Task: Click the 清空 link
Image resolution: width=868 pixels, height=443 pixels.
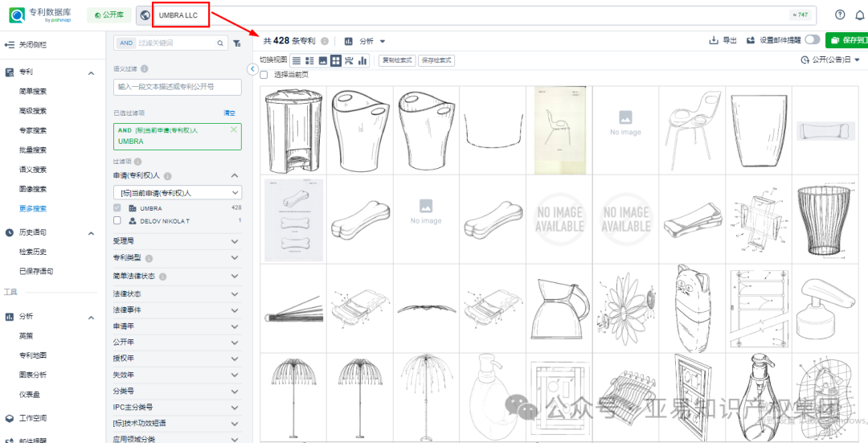Action: (229, 113)
